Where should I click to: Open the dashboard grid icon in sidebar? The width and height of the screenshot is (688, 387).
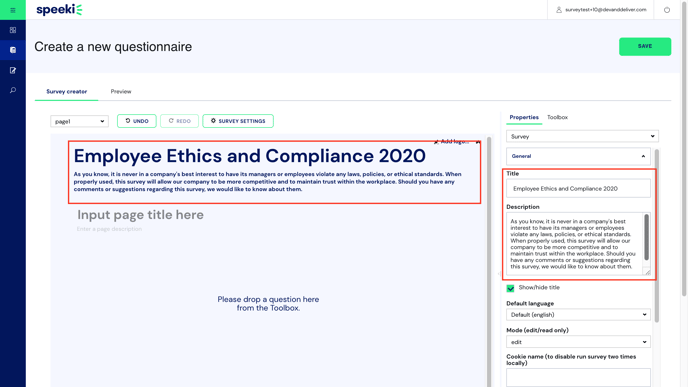coord(13,30)
